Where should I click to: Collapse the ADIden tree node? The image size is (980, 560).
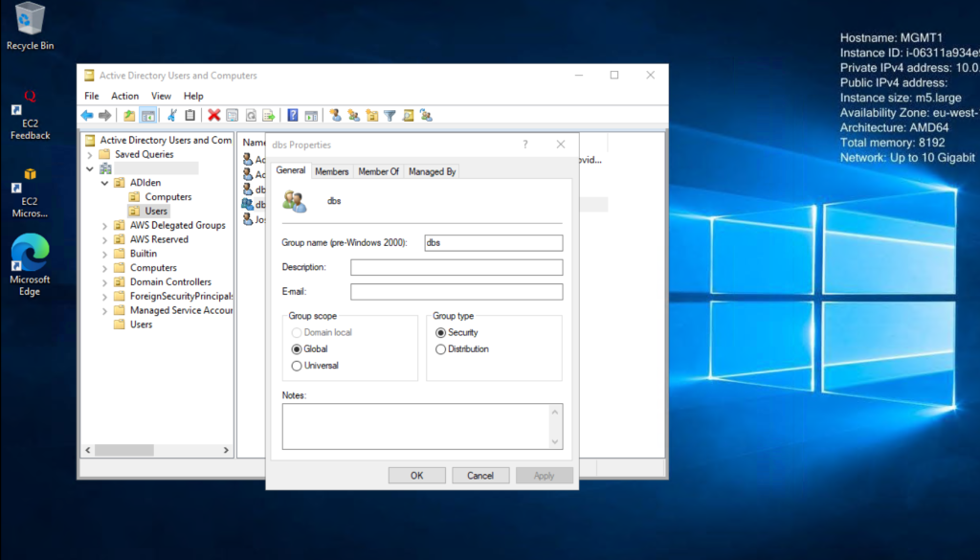coord(103,182)
